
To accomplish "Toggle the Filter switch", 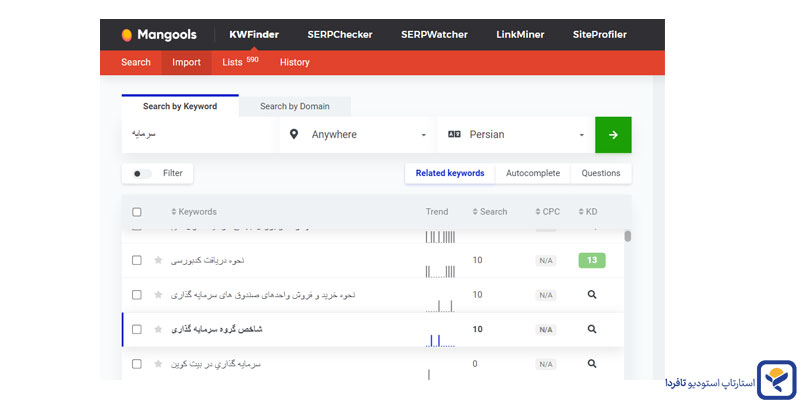I will pos(142,173).
